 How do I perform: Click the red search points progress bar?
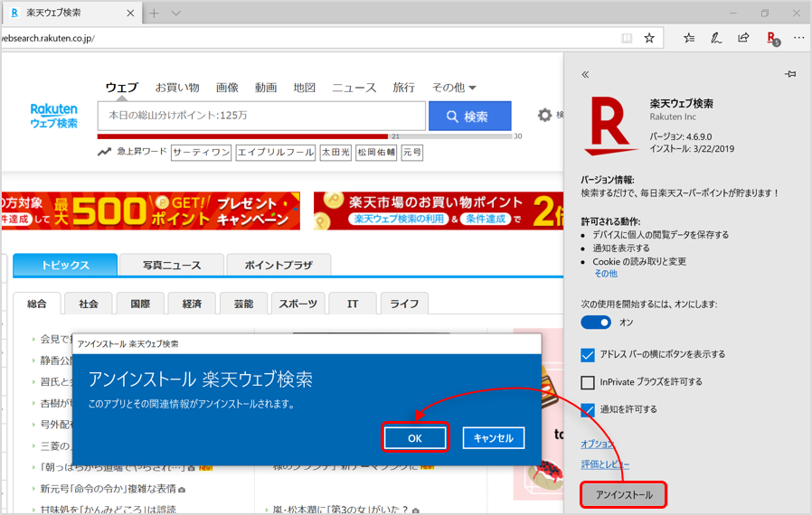click(242, 136)
